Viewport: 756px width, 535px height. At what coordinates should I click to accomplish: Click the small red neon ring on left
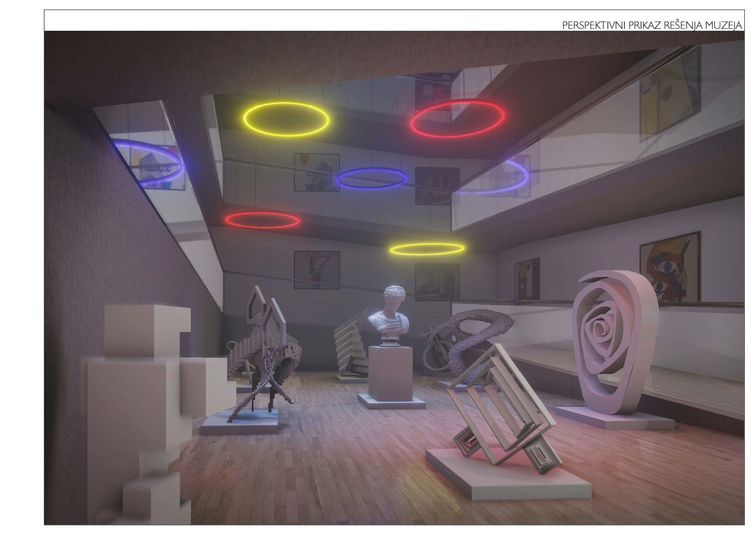click(262, 220)
